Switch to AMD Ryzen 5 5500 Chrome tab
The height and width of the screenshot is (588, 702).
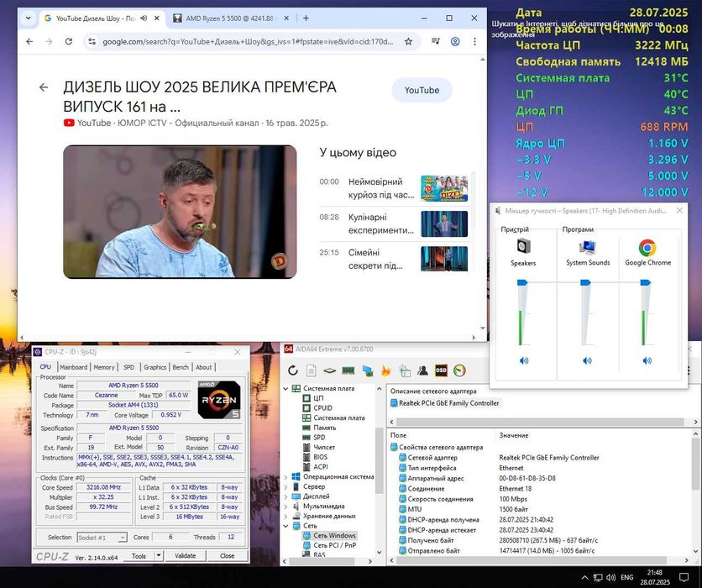click(x=232, y=18)
